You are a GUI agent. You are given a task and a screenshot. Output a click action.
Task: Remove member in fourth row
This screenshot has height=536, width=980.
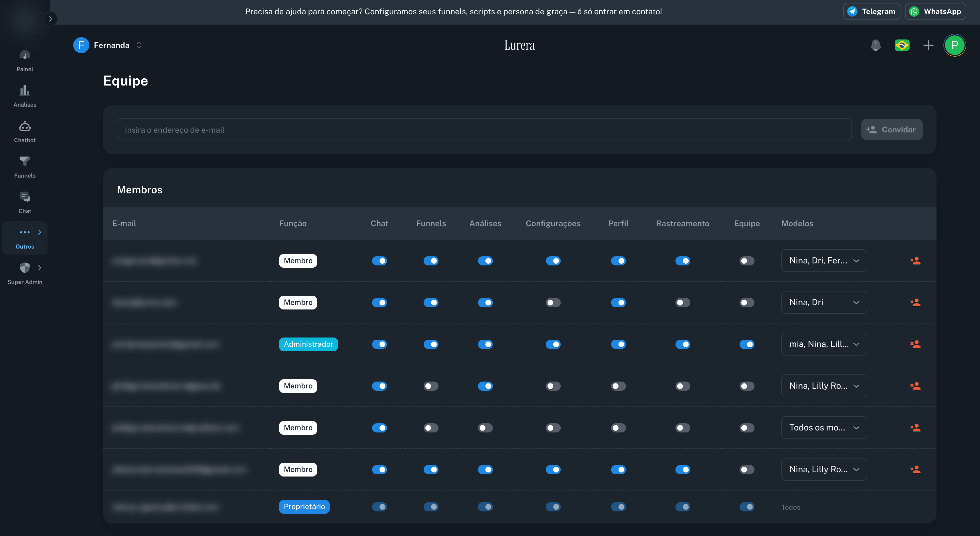[x=915, y=386]
